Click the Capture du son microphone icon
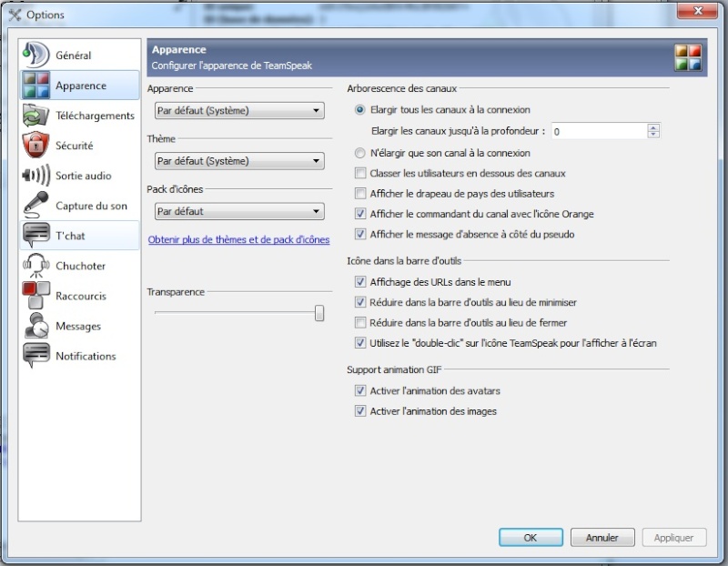Image resolution: width=728 pixels, height=566 pixels. click(35, 206)
